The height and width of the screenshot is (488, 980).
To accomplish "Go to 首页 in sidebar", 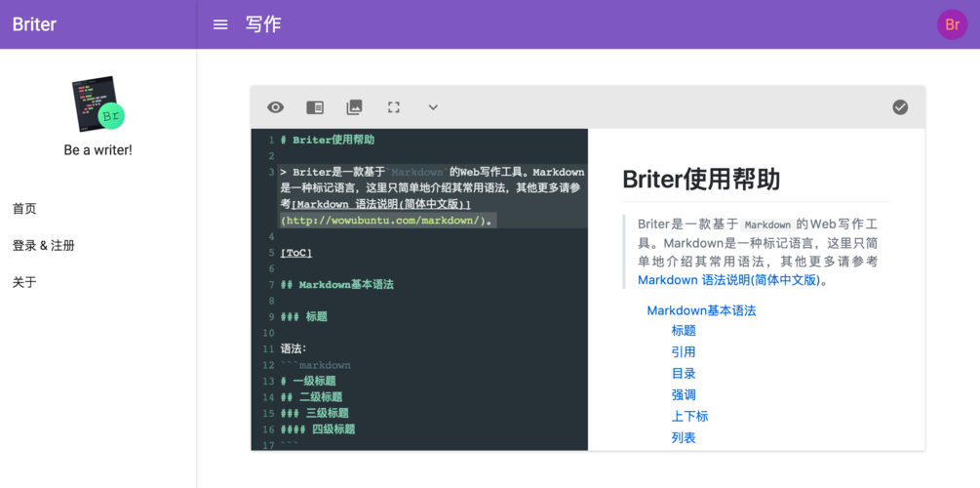I will click(24, 208).
